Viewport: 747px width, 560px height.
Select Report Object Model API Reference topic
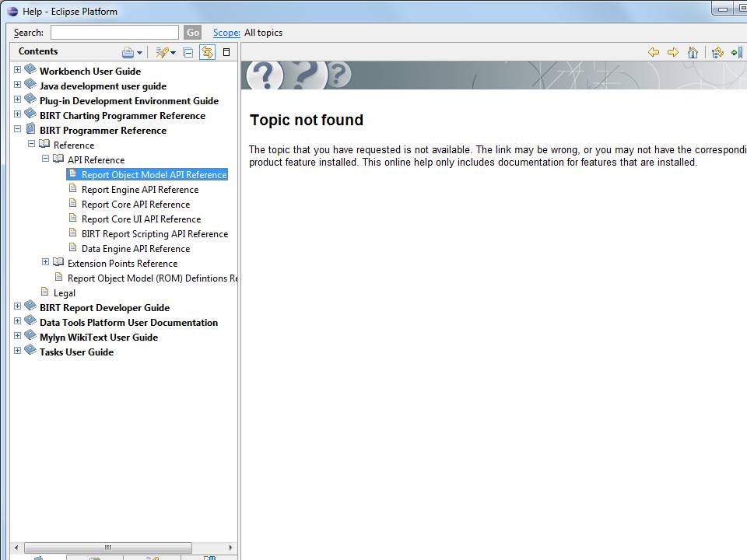pyautogui.click(x=154, y=175)
